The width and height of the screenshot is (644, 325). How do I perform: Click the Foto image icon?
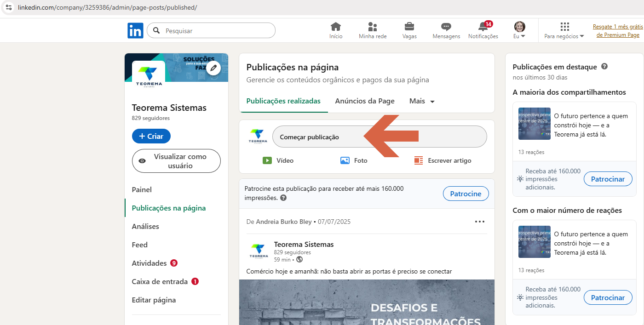pos(345,160)
